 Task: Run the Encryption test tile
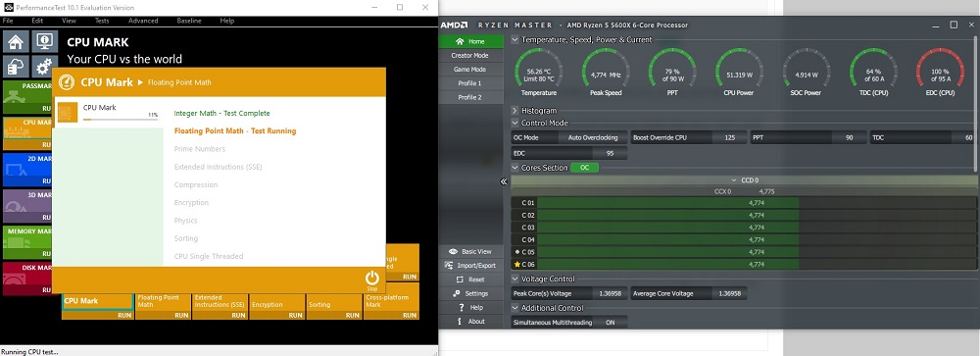click(277, 307)
